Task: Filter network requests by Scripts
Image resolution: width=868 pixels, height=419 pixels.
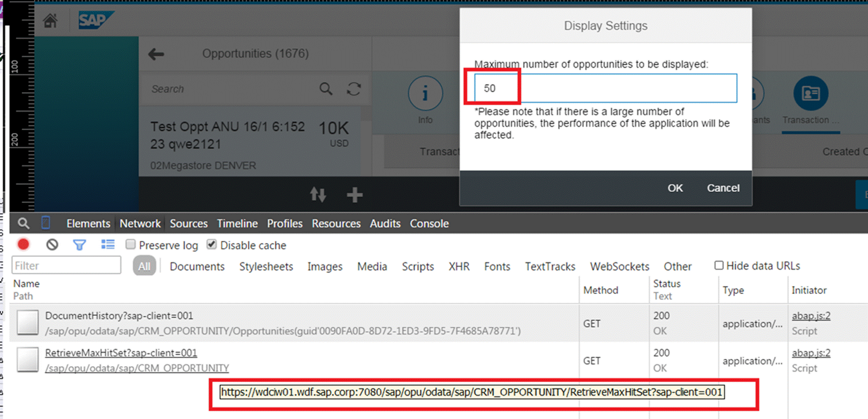Action: [x=418, y=266]
